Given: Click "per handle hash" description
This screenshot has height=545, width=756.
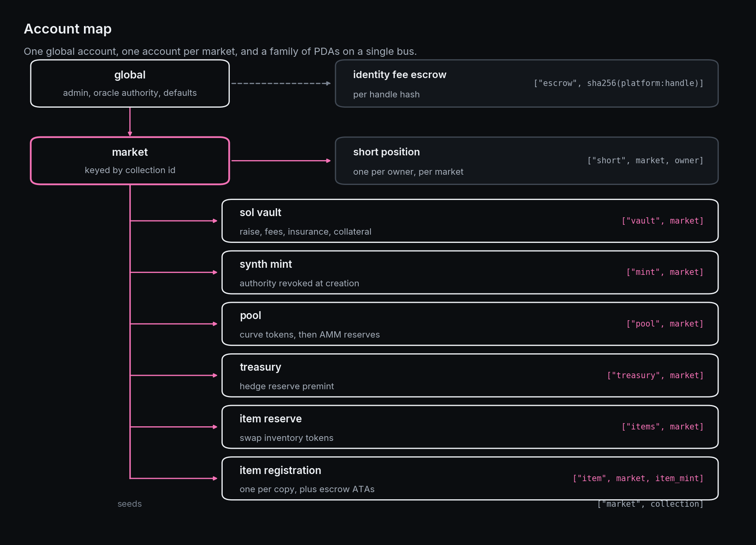Looking at the screenshot, I should pyautogui.click(x=386, y=94).
